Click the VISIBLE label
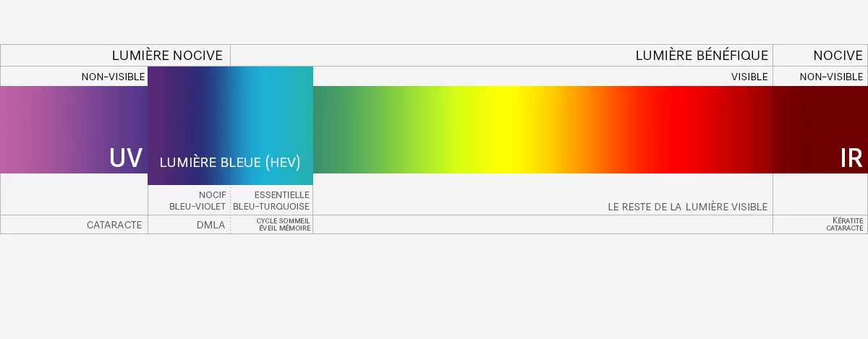 coord(749,77)
